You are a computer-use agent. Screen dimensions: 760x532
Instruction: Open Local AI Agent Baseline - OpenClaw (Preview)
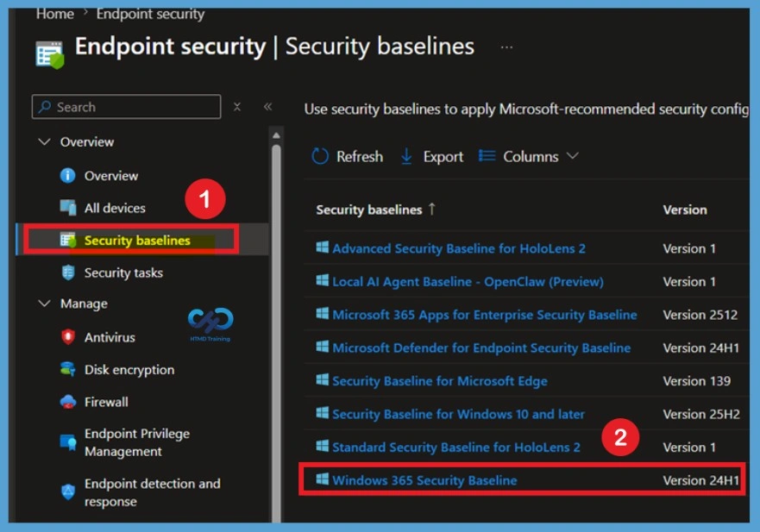468,281
